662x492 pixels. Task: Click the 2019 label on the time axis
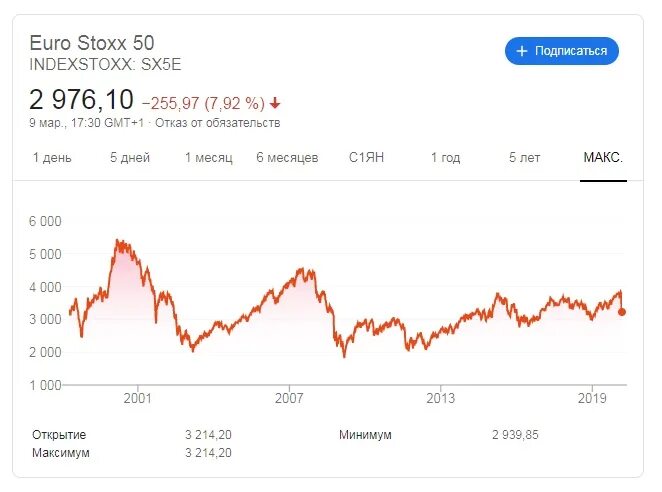point(592,398)
